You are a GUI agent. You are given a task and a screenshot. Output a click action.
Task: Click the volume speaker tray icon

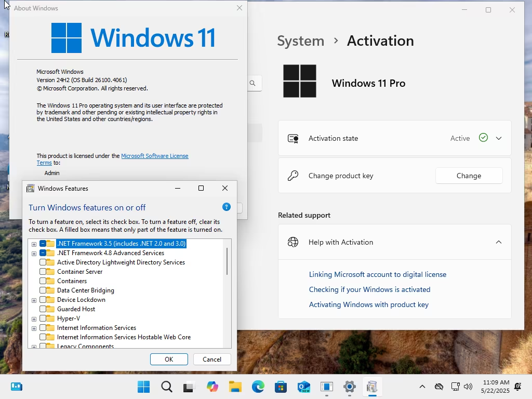[468, 387]
